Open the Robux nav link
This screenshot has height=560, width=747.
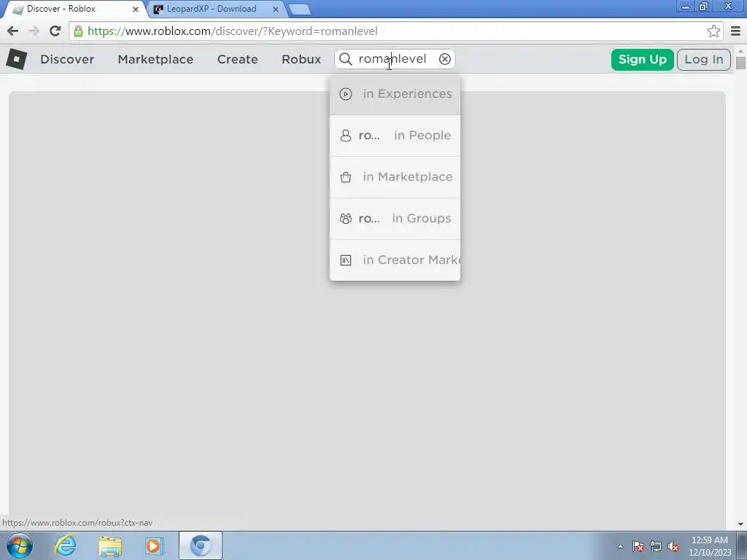tap(301, 59)
